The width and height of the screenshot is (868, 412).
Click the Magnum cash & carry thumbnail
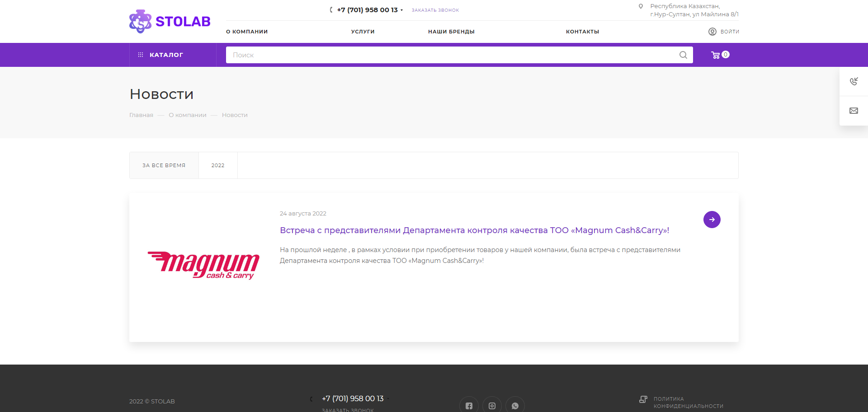tap(203, 265)
